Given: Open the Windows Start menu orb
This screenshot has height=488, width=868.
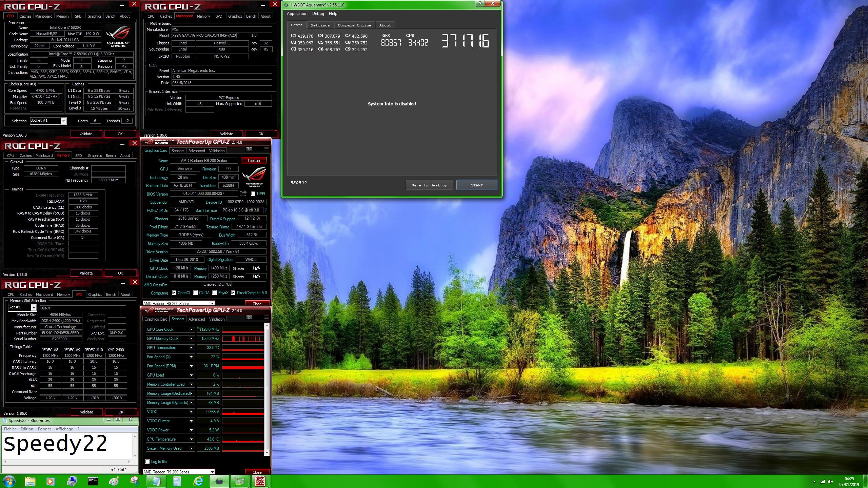Looking at the screenshot, I should [9, 481].
